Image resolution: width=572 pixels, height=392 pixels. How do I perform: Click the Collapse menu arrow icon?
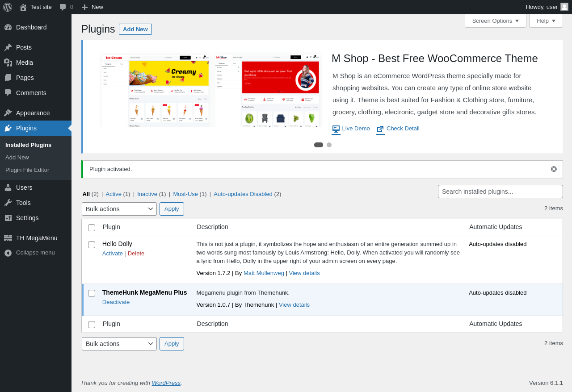pos(8,253)
